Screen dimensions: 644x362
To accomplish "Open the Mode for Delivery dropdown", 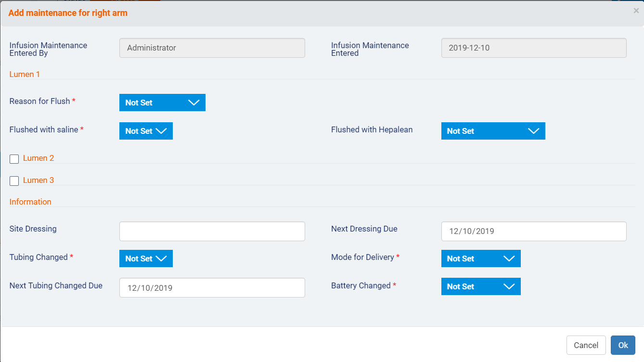I will coord(480,259).
